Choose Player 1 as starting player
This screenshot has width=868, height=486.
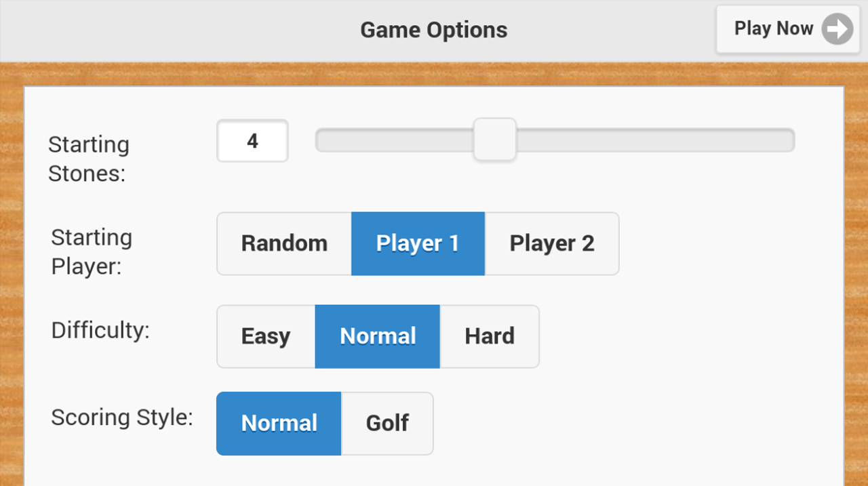(x=418, y=243)
